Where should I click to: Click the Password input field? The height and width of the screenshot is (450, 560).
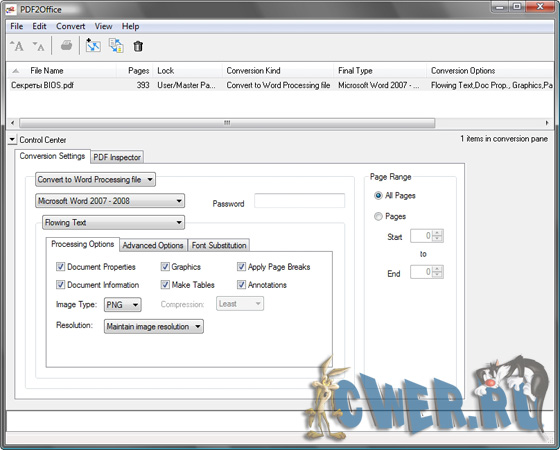click(x=300, y=201)
